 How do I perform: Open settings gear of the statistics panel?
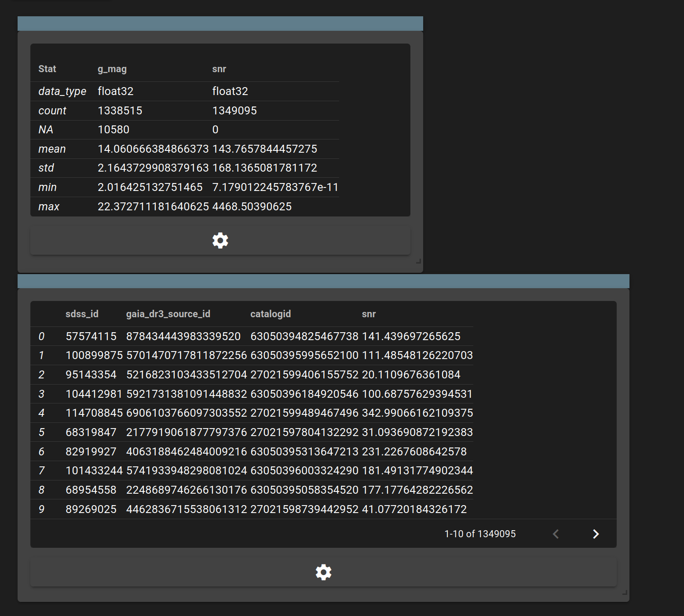tap(220, 241)
